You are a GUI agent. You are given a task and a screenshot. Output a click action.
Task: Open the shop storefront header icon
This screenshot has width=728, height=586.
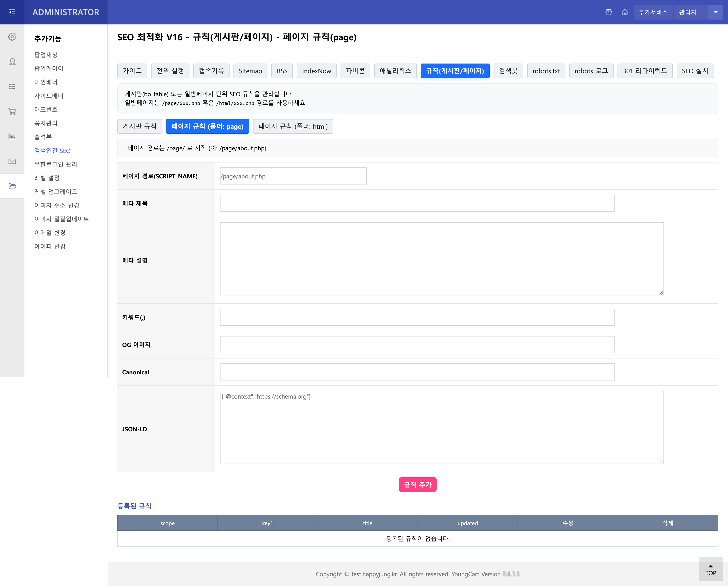(x=608, y=12)
